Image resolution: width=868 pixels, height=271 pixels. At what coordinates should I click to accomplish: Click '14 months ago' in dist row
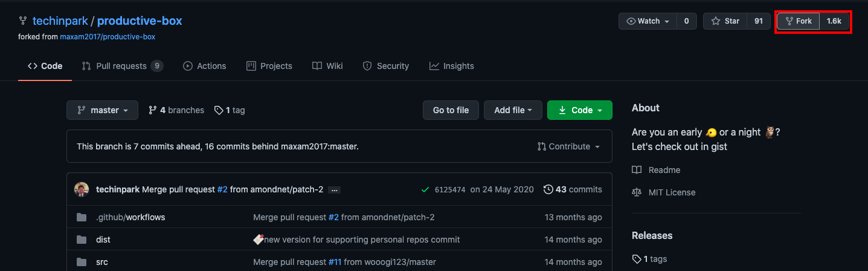[x=573, y=240]
